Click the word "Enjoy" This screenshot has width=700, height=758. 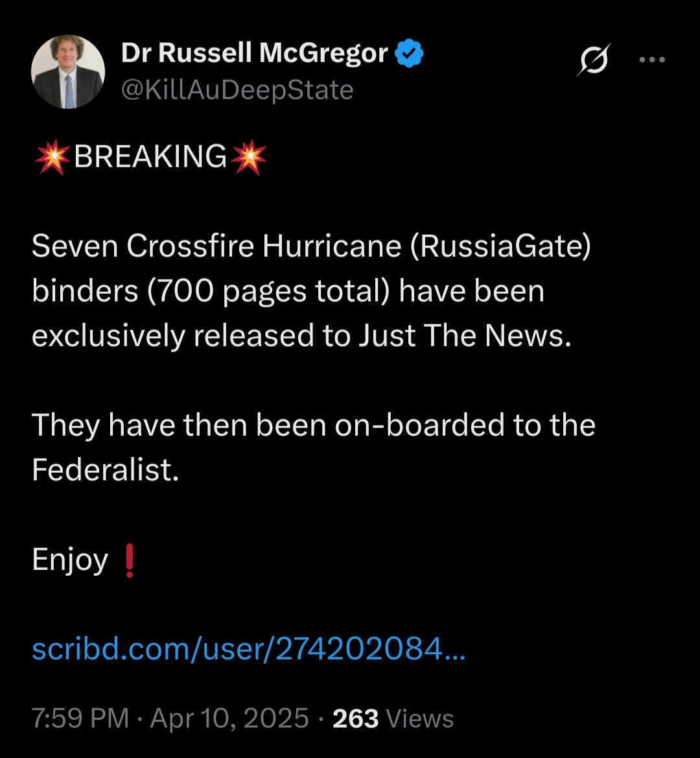point(70,560)
